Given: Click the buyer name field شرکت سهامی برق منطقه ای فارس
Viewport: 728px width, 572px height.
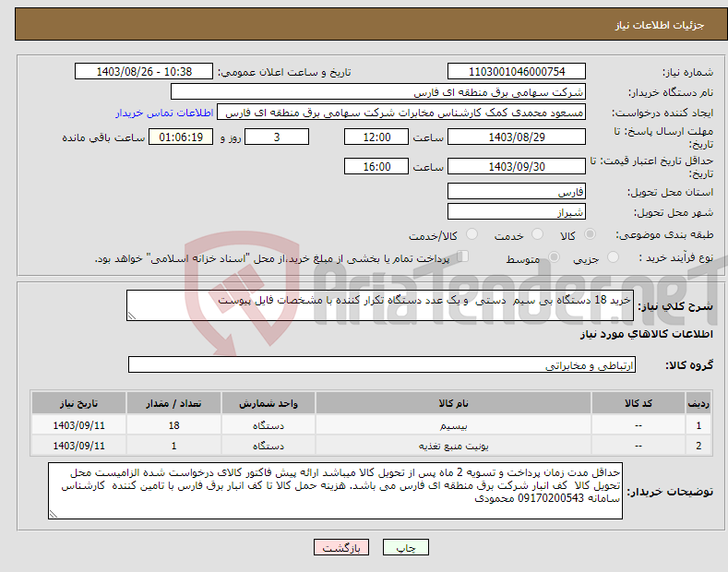Looking at the screenshot, I should tap(378, 92).
